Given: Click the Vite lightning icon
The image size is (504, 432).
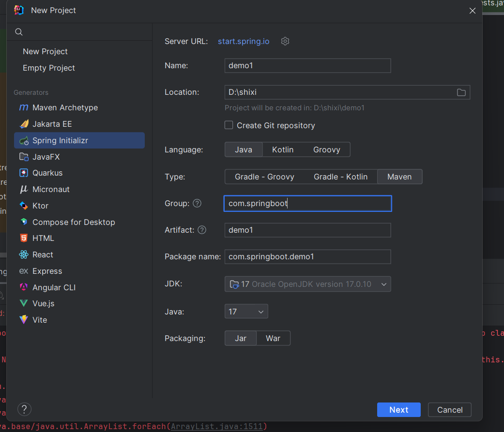Looking at the screenshot, I should (x=24, y=320).
